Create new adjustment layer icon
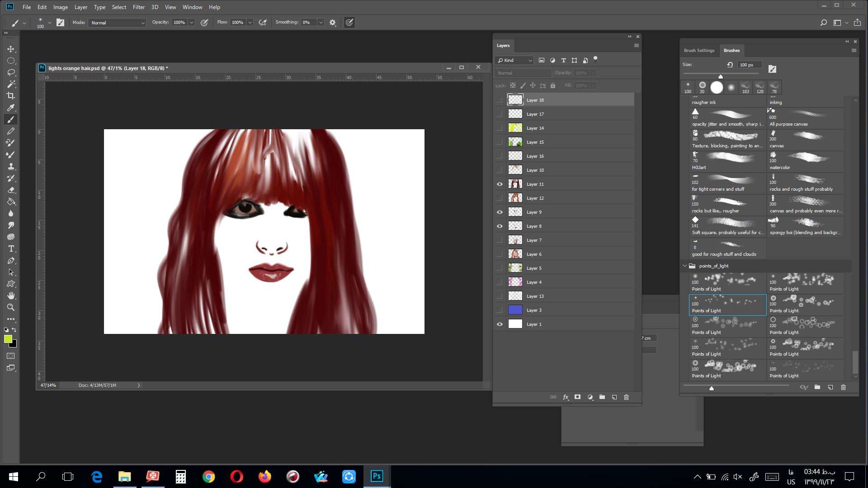 590,397
